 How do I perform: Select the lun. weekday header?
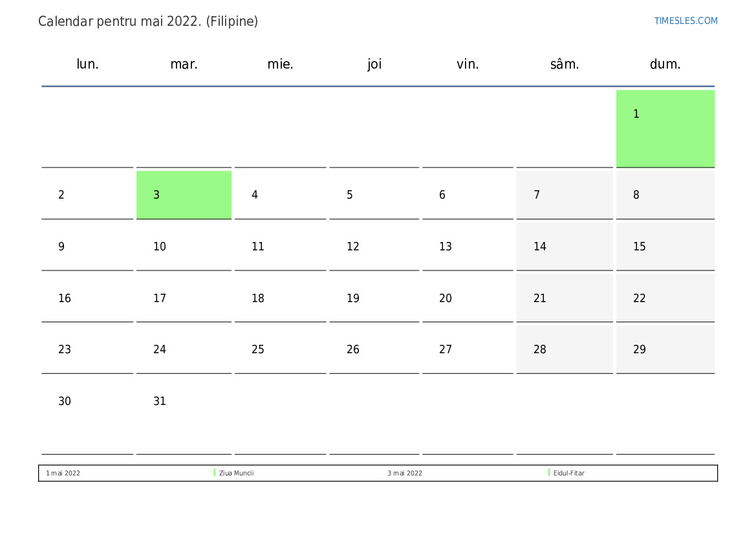[87, 64]
